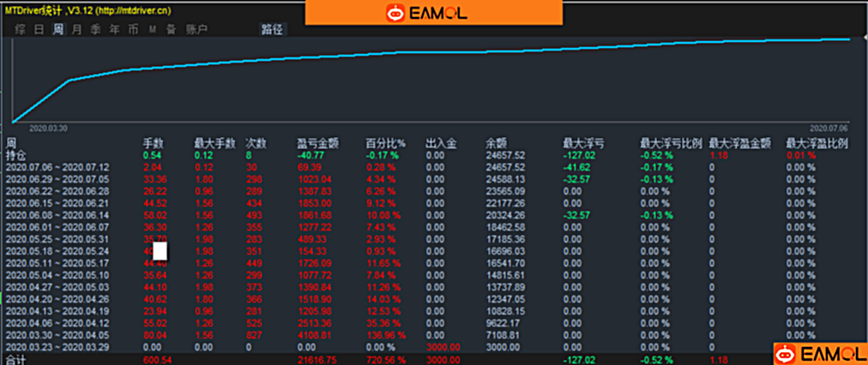Switch to the 综 summary tab
The width and height of the screenshot is (868, 365).
[x=20, y=29]
